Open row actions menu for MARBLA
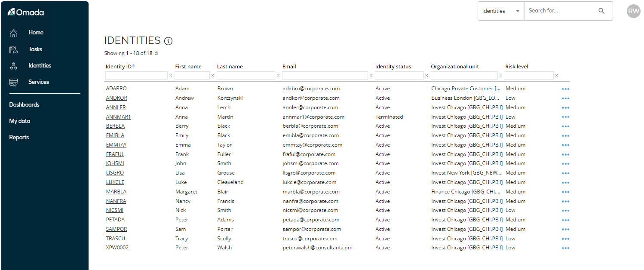Viewport: 644px width, 270px height. click(565, 192)
